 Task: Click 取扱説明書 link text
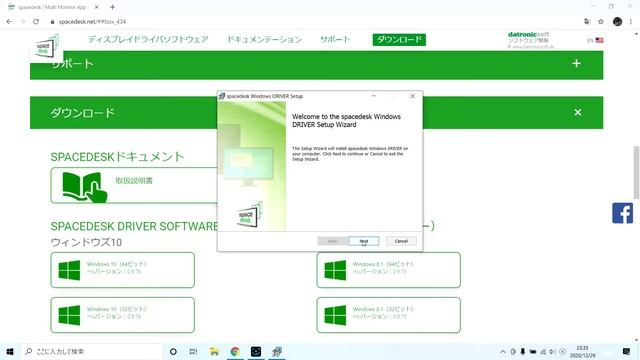134,180
